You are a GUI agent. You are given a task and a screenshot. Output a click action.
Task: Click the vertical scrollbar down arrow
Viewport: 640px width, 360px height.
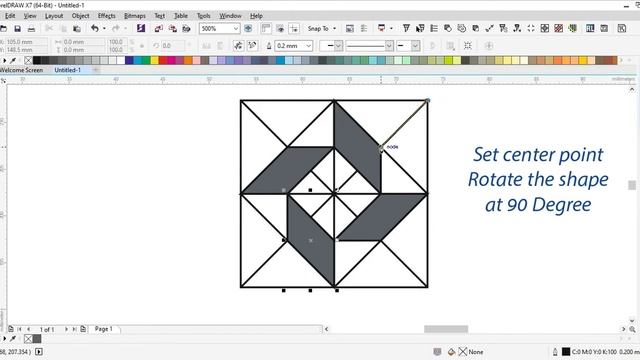[632, 320]
